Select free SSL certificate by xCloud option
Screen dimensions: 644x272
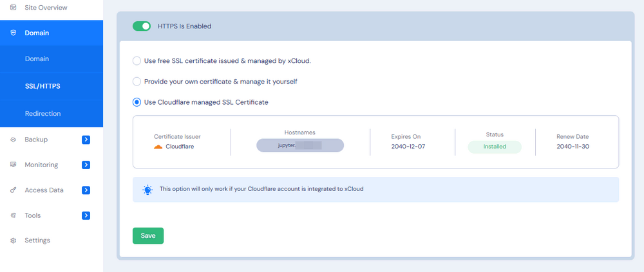137,60
